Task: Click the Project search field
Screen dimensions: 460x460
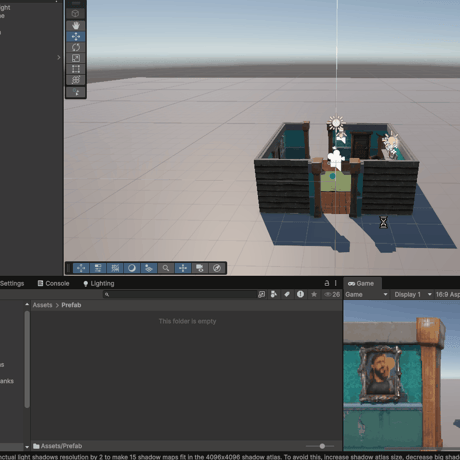Action: pos(180,294)
